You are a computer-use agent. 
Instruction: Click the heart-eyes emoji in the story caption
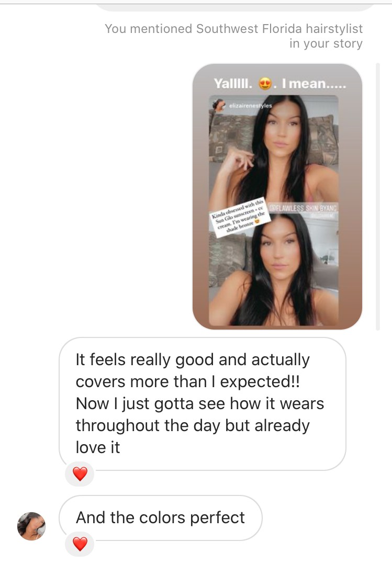pyautogui.click(x=265, y=84)
